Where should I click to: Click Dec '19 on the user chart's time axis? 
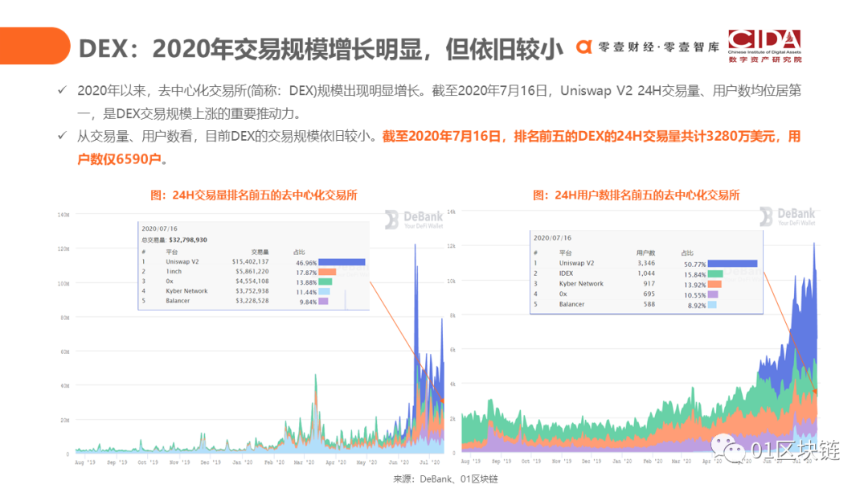[x=592, y=462]
